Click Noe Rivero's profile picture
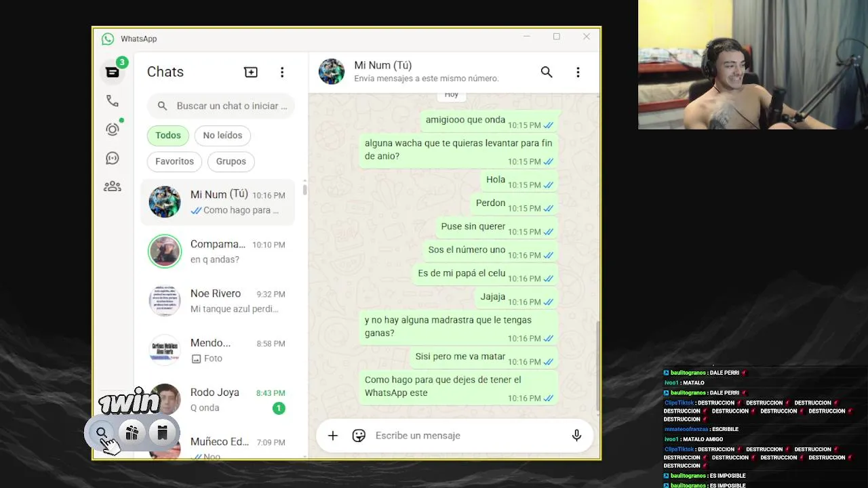 [165, 301]
